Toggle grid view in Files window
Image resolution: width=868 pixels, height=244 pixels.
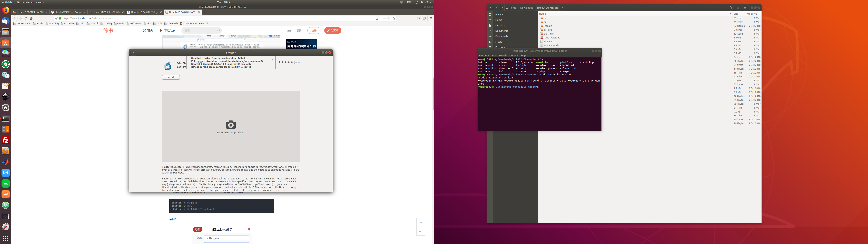pyautogui.click(x=738, y=8)
